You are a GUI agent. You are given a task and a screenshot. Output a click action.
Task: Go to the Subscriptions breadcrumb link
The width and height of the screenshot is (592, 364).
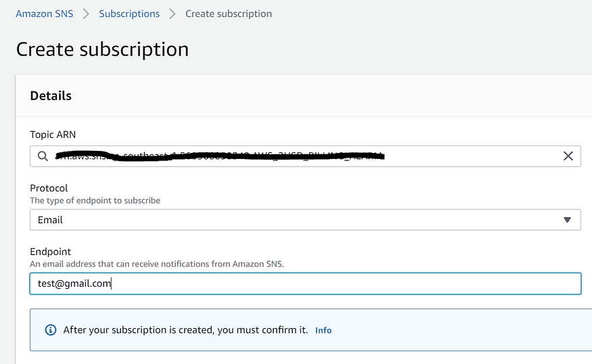(129, 14)
